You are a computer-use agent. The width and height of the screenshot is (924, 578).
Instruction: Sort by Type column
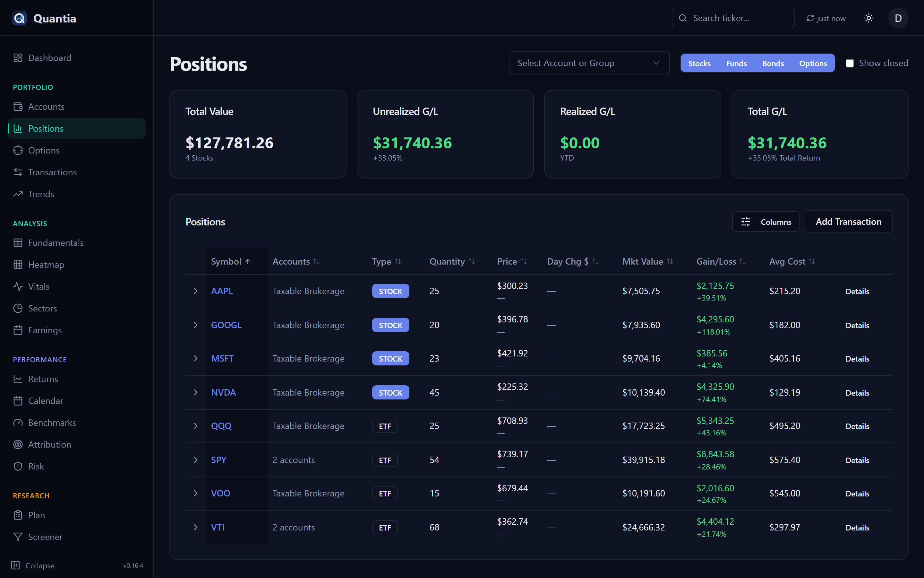tap(386, 261)
